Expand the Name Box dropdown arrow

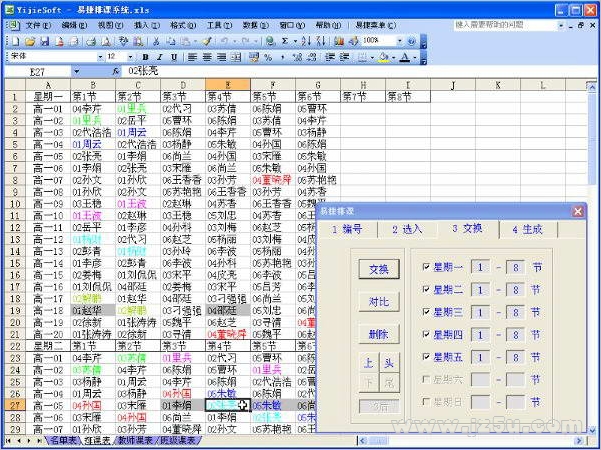tap(76, 71)
